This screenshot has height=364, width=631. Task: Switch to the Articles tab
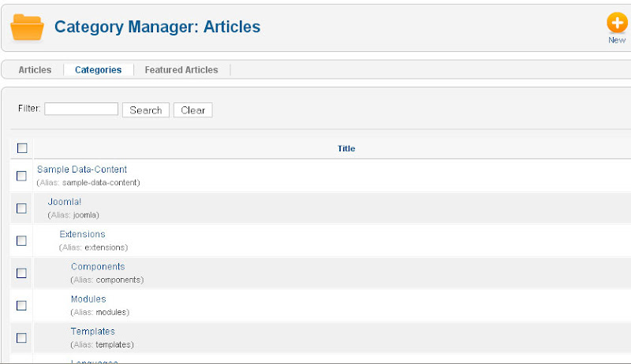click(35, 70)
